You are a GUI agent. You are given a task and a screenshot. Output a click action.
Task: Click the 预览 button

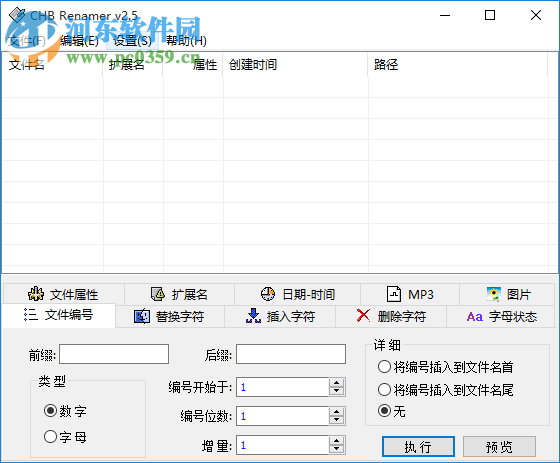point(499,447)
